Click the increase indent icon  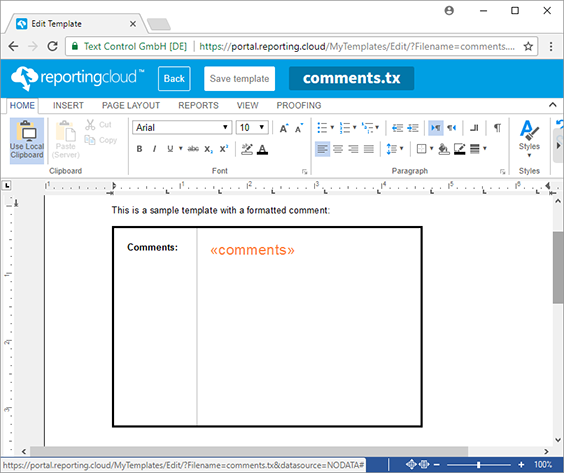point(413,128)
